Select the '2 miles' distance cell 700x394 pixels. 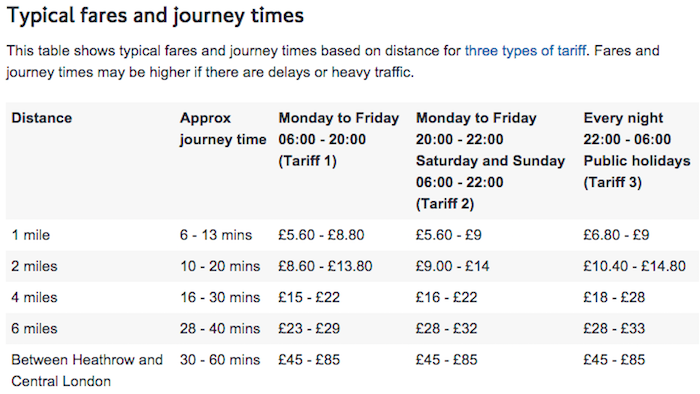click(34, 266)
